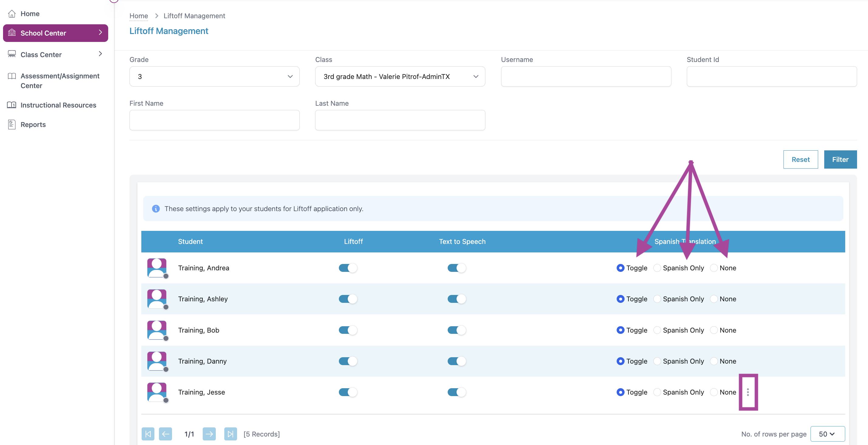Click the Class Center icon

12,54
